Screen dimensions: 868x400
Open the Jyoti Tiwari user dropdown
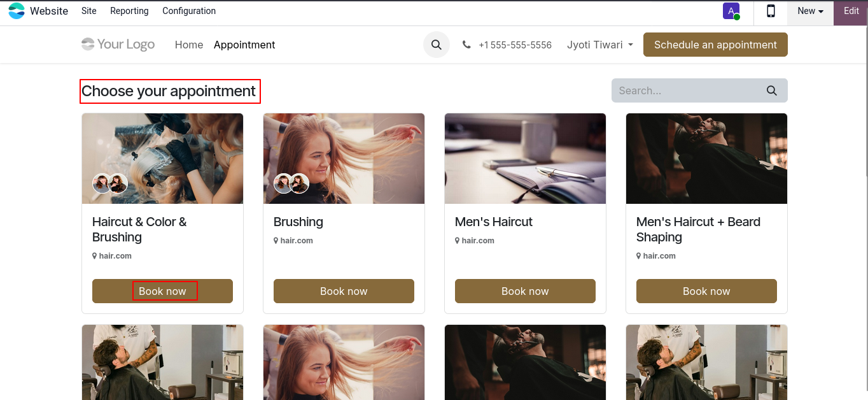[599, 45]
